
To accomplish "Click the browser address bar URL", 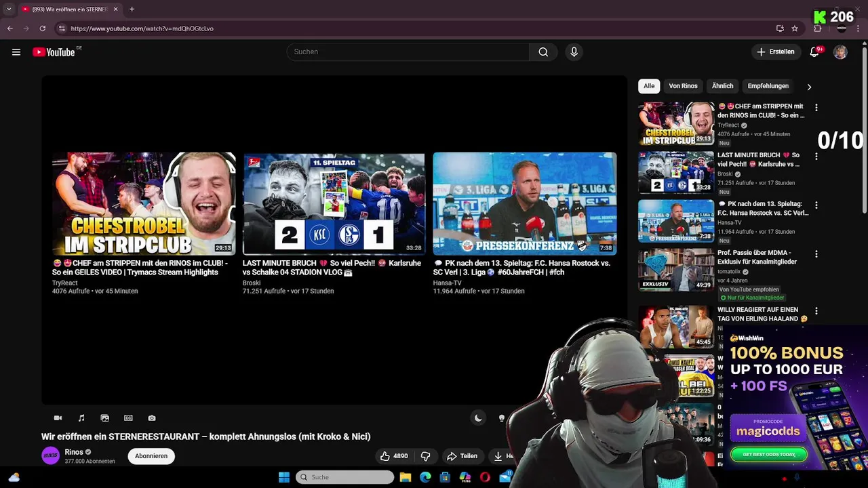I will coord(142,28).
